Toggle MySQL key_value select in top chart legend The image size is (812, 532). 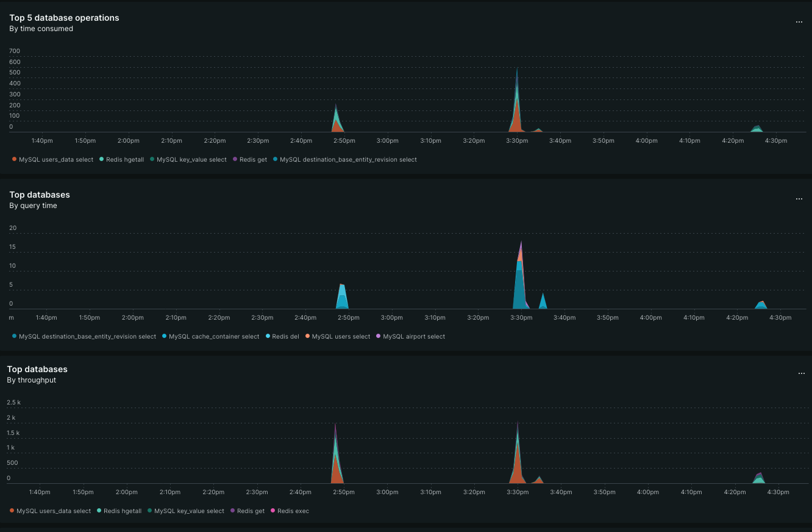[188, 159]
